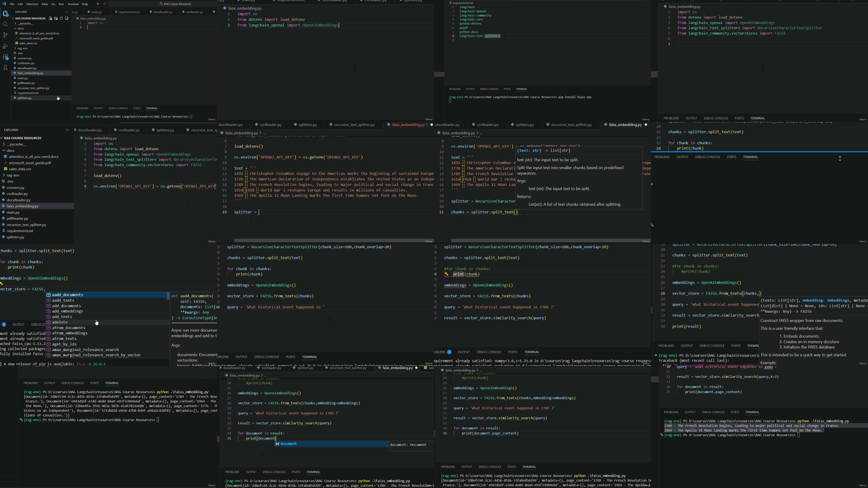
Task: Open Run and Debug in the activity bar
Action: (x=5, y=46)
